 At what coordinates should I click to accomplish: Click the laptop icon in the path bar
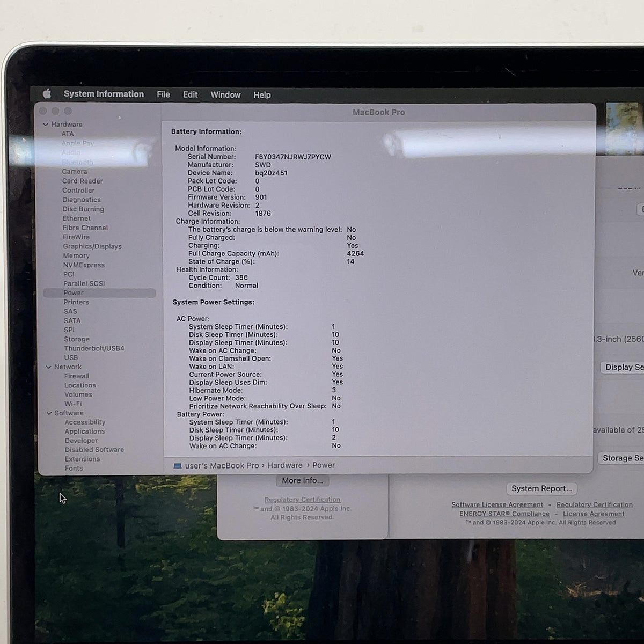(x=178, y=466)
